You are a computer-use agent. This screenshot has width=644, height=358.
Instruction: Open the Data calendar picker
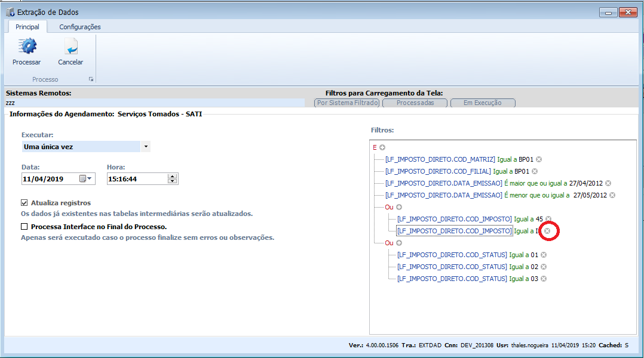86,179
